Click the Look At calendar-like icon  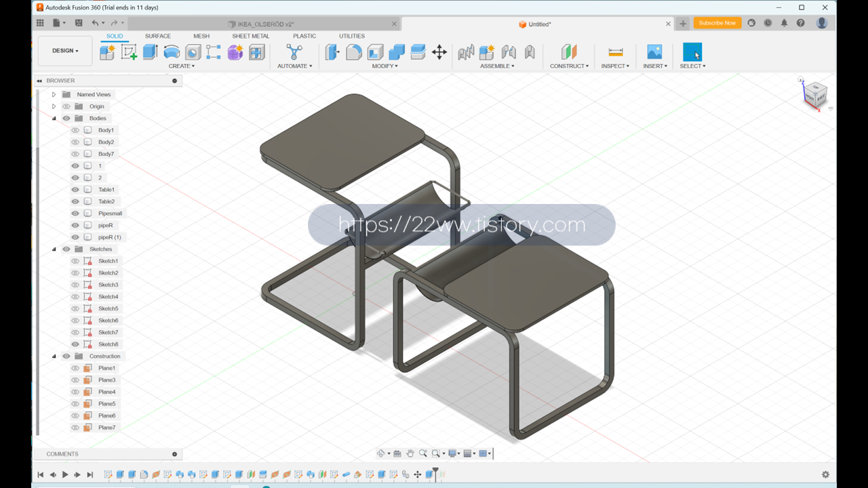[397, 453]
